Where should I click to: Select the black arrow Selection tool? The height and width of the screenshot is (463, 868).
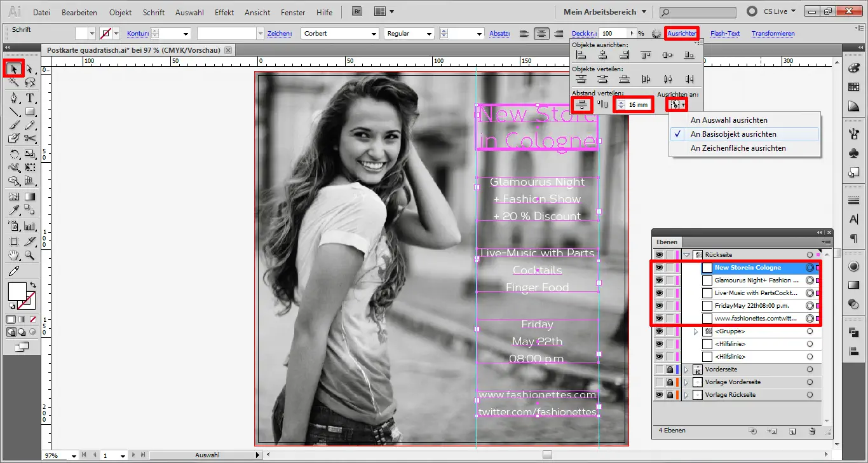14,69
